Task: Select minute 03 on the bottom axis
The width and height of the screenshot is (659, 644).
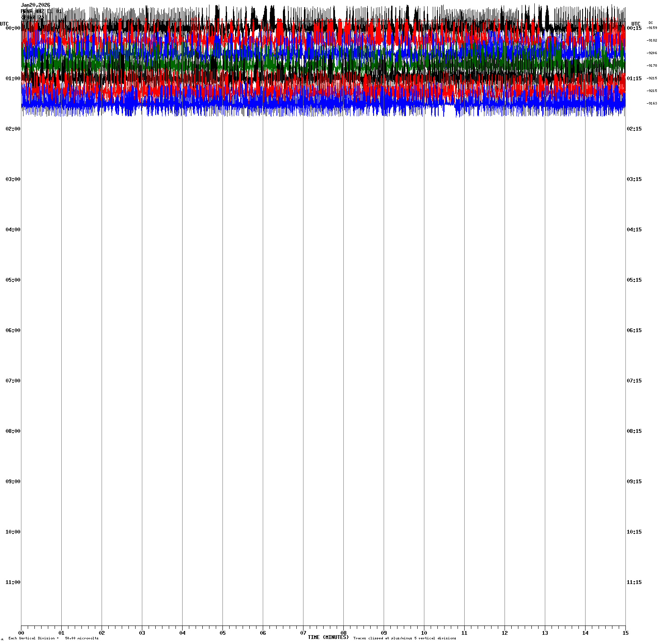Action: (142, 633)
